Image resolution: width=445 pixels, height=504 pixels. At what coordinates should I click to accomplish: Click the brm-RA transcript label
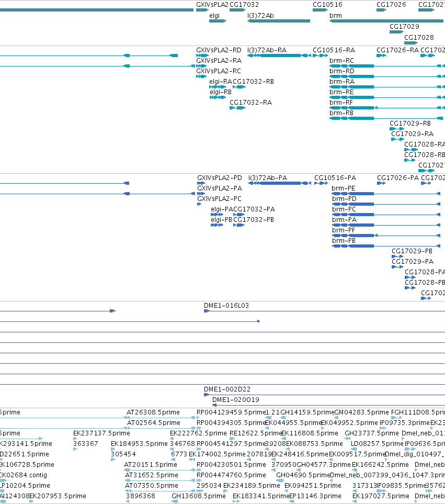(342, 81)
